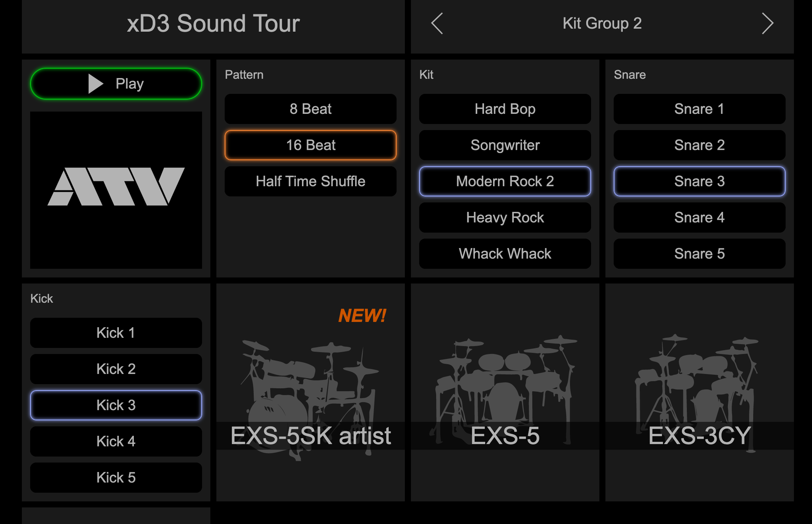Image resolution: width=812 pixels, height=524 pixels.
Task: Click the xD3 Sound Tour heading
Action: coord(213,23)
